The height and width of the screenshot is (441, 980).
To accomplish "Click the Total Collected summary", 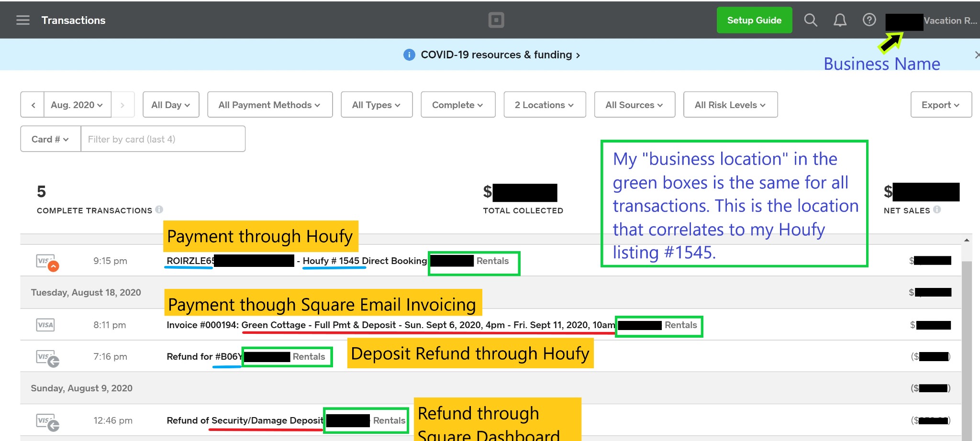I will click(523, 199).
